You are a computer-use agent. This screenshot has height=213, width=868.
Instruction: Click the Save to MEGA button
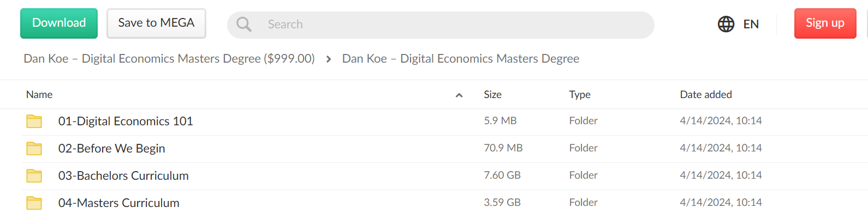(x=156, y=23)
